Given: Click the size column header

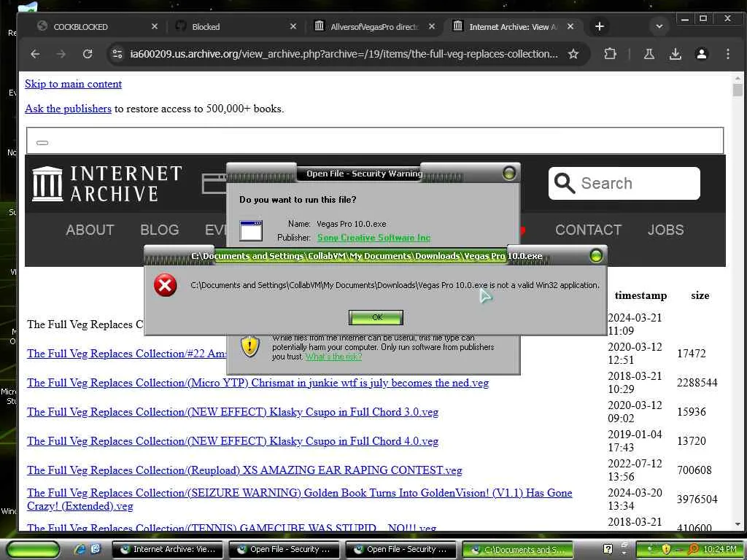Looking at the screenshot, I should [700, 296].
